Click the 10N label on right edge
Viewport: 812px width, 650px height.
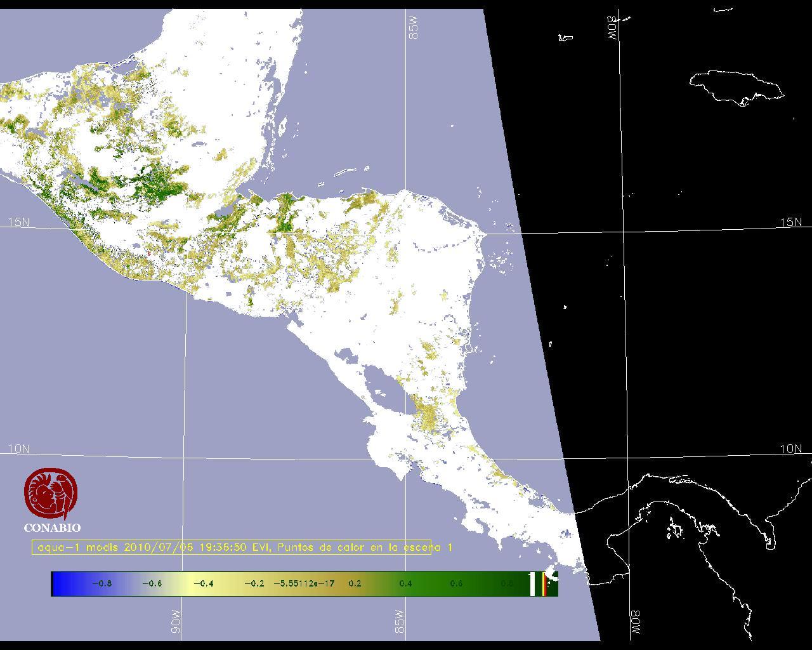point(790,449)
